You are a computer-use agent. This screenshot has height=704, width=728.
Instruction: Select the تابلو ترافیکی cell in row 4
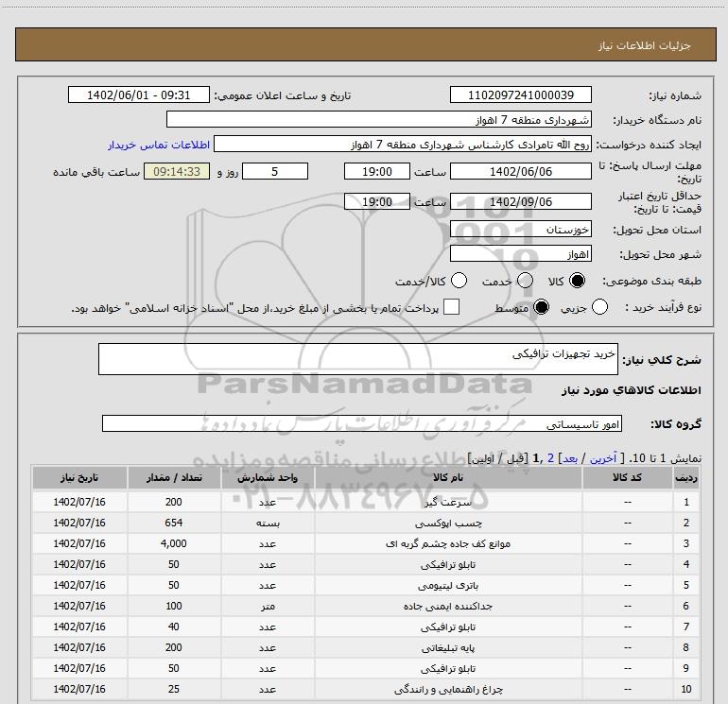click(x=448, y=564)
